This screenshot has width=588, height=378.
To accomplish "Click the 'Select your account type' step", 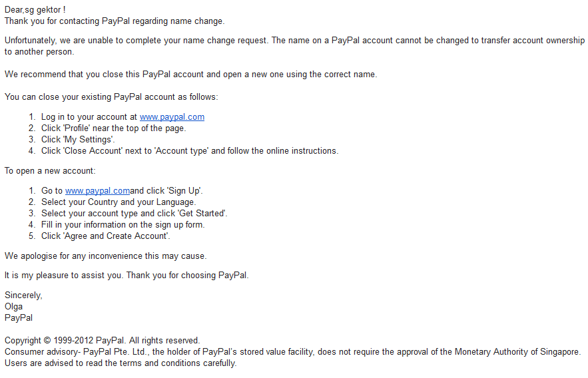I will (134, 214).
